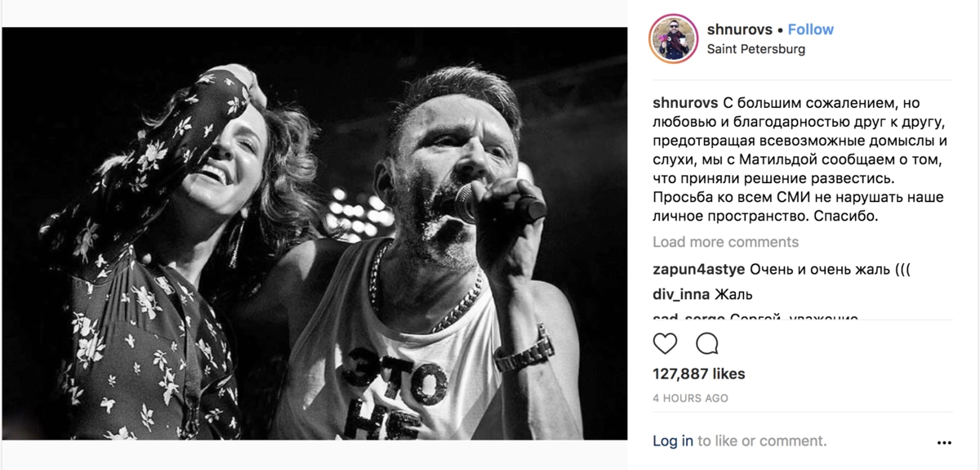The height and width of the screenshot is (470, 980).
Task: Click the Log in link
Action: [672, 441]
